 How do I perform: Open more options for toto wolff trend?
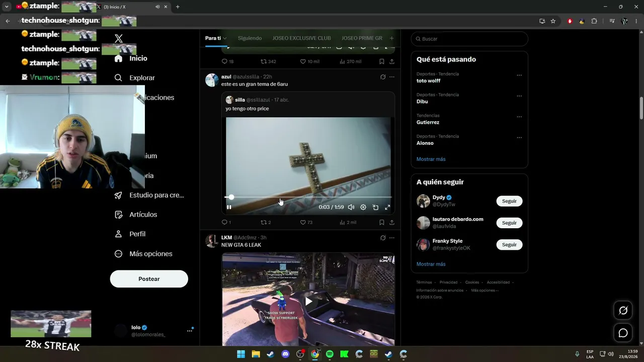(x=519, y=75)
